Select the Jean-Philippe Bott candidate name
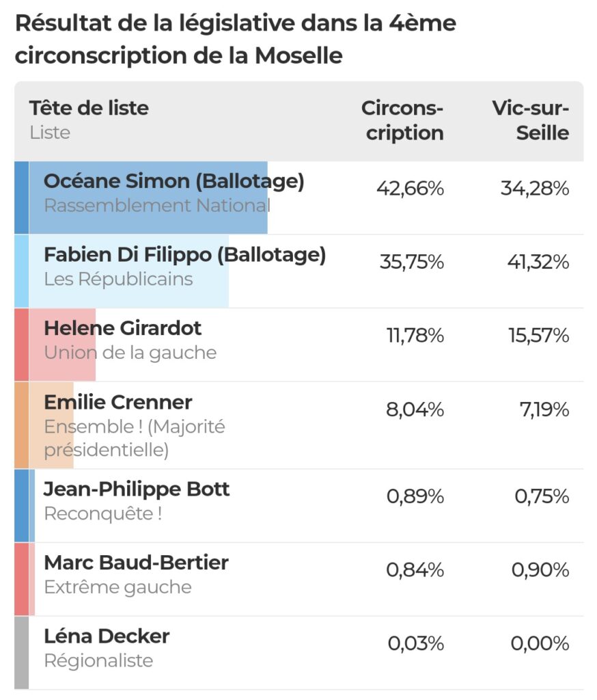Image resolution: width=597 pixels, height=700 pixels. [x=137, y=489]
